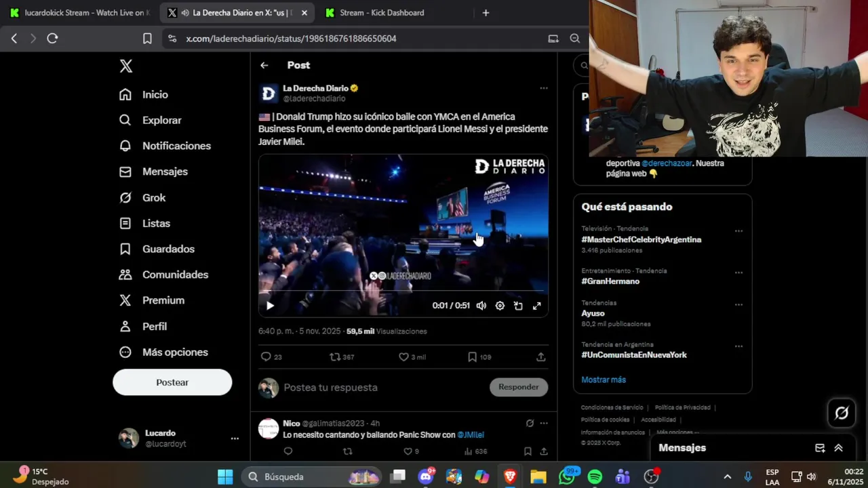Viewport: 868px width, 488px height.
Task: Open Premium in sidebar
Action: click(151, 300)
